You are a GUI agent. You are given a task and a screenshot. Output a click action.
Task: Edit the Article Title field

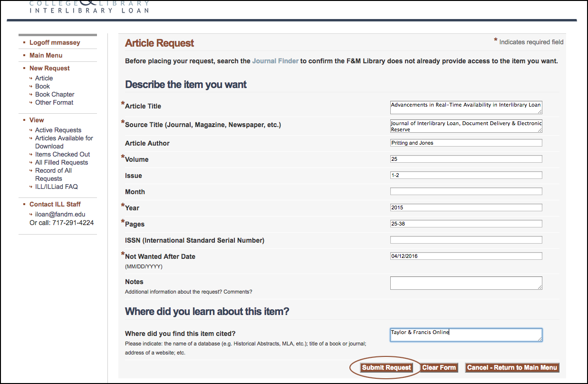click(x=466, y=107)
